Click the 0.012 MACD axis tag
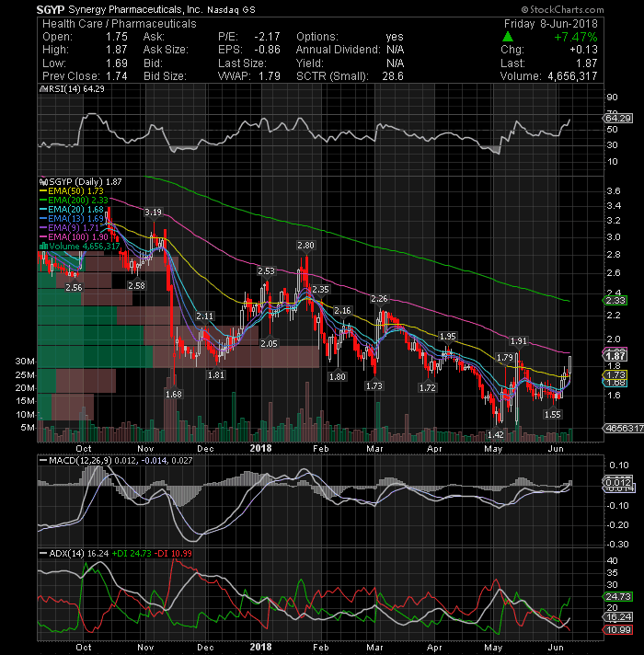644x655 pixels. click(618, 482)
